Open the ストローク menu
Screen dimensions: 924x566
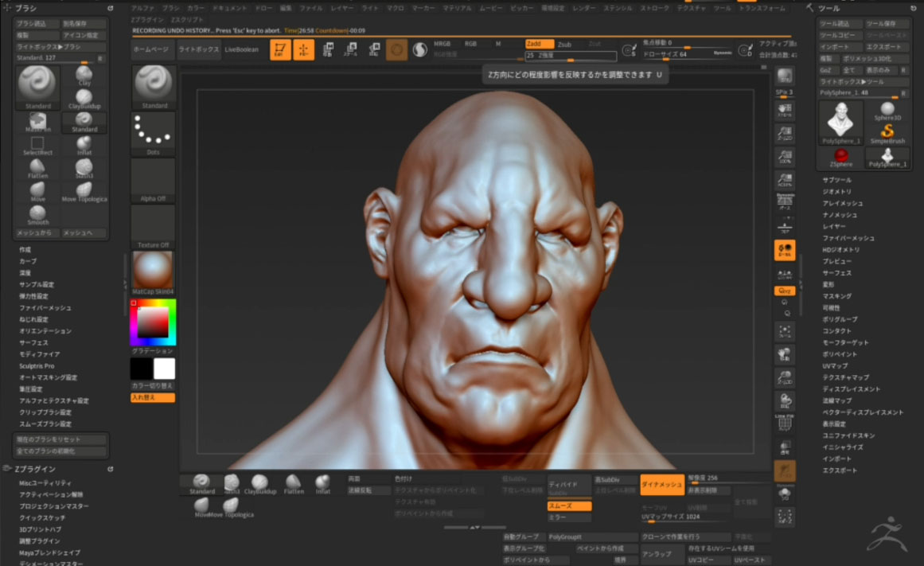[x=654, y=7]
